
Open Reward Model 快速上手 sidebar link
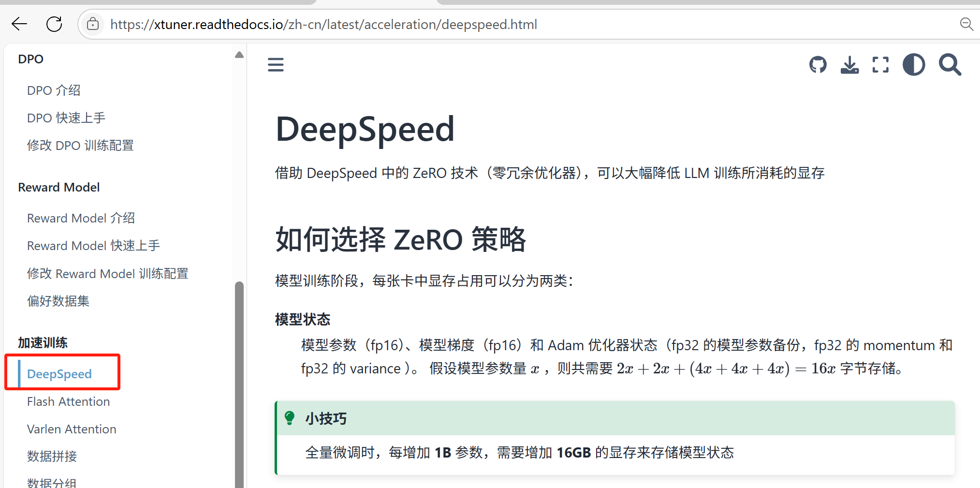(93, 246)
